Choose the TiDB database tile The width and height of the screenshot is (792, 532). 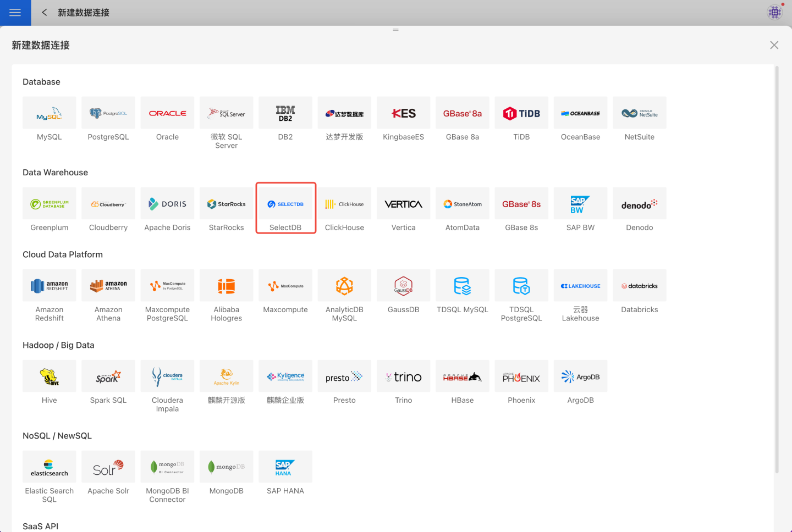pos(521,113)
